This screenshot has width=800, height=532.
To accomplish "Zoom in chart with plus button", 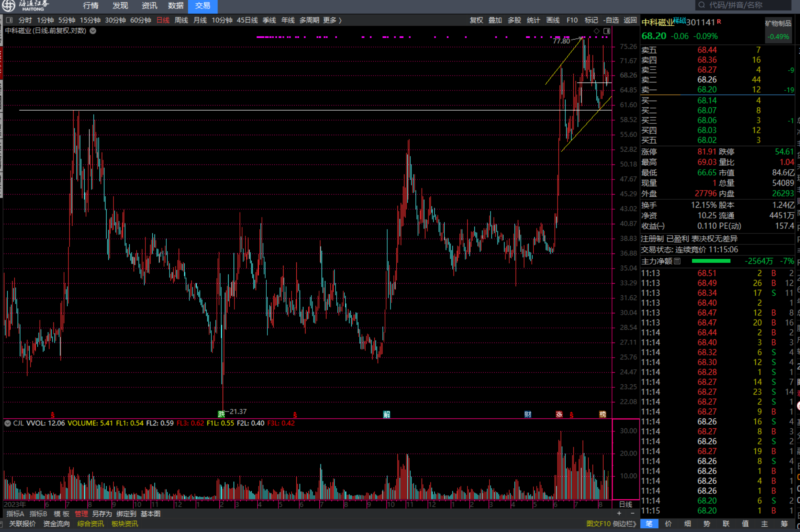I will pos(619,513).
